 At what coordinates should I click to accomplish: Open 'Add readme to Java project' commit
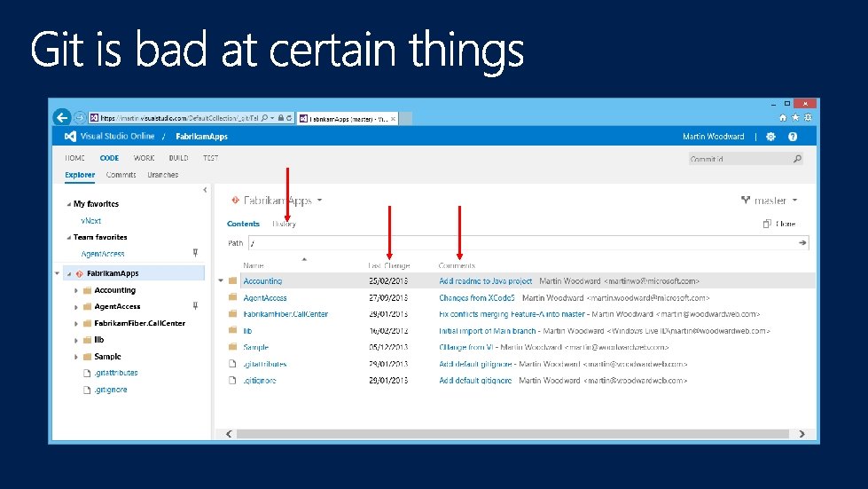(x=486, y=280)
